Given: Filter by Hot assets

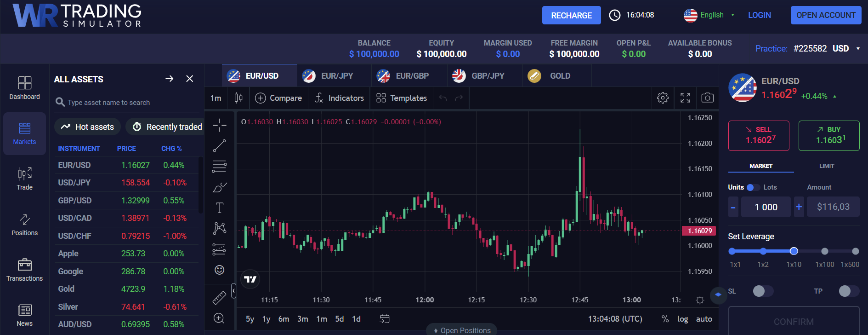Looking at the screenshot, I should click(x=87, y=127).
